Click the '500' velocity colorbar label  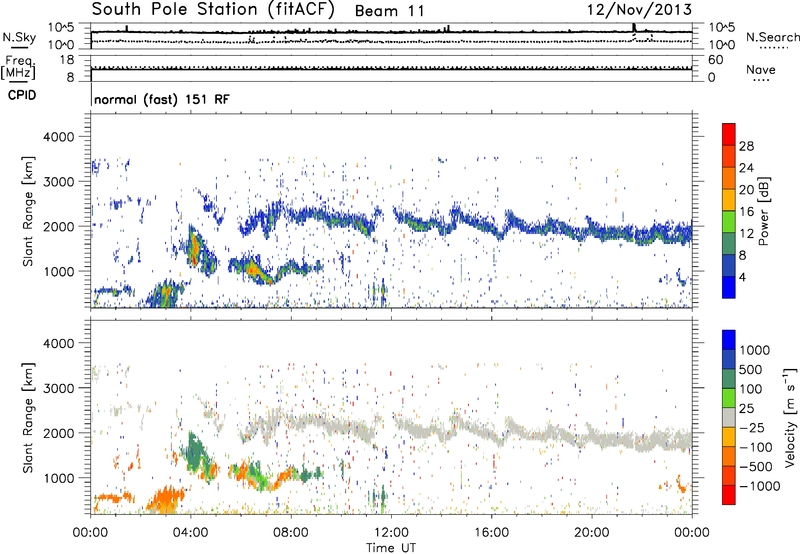pos(750,370)
